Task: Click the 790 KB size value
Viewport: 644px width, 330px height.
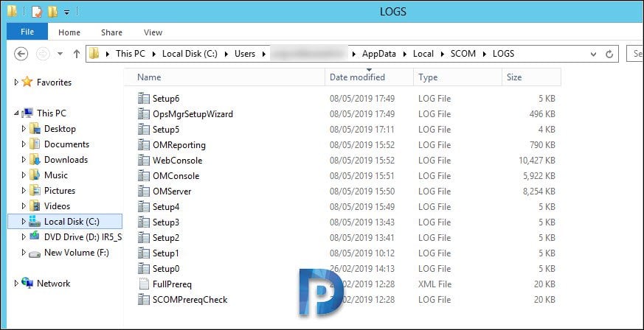Action: click(x=542, y=145)
